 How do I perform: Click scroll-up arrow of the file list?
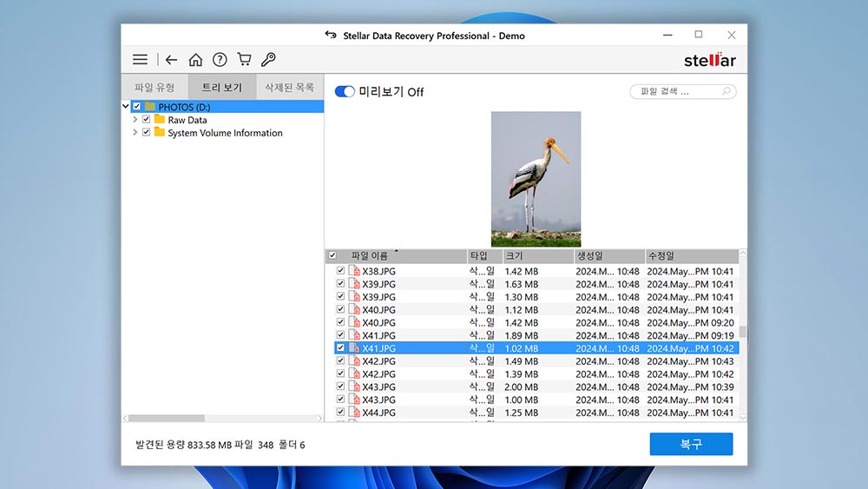(743, 253)
